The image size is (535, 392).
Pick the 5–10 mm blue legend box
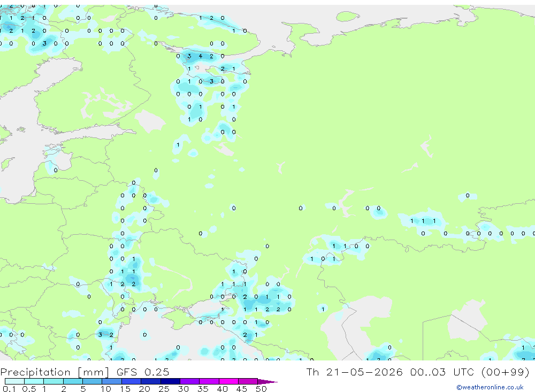[x=93, y=381]
